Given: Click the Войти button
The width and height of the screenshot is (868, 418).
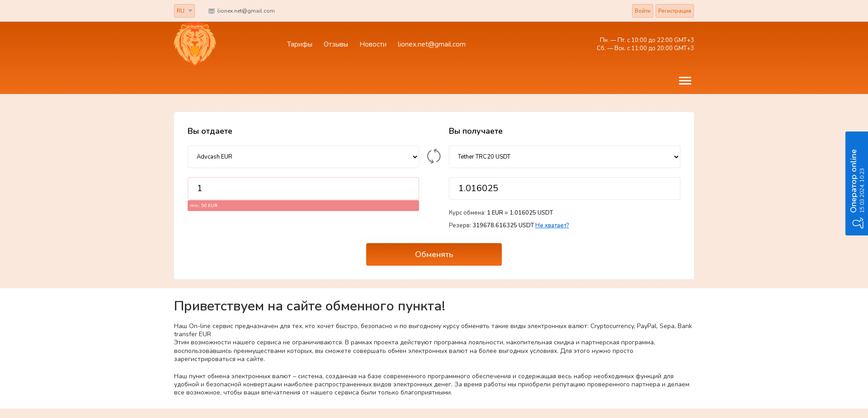Looking at the screenshot, I should (642, 10).
